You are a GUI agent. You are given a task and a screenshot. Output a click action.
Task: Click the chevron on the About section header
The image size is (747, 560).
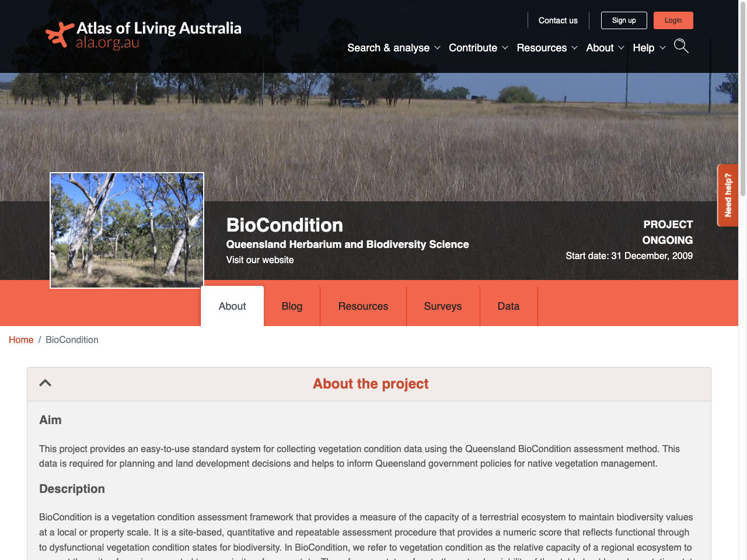[46, 383]
